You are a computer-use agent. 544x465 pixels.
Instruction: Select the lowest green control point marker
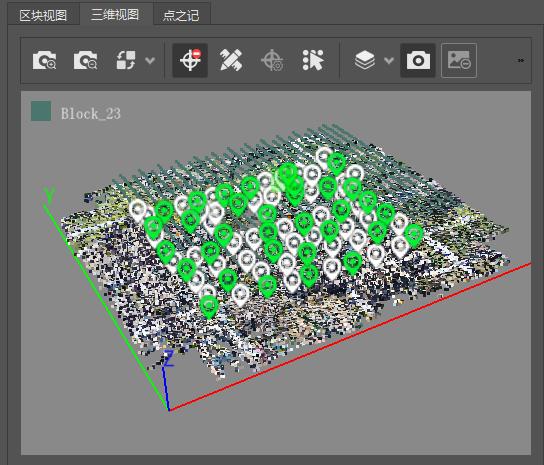coord(209,306)
